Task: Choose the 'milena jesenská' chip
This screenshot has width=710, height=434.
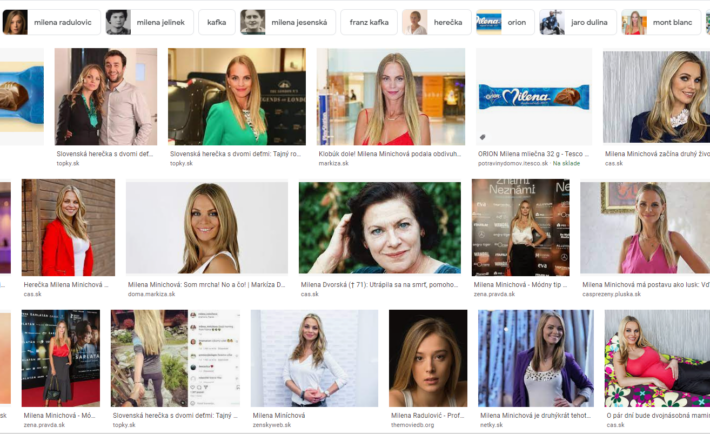Action: point(288,22)
